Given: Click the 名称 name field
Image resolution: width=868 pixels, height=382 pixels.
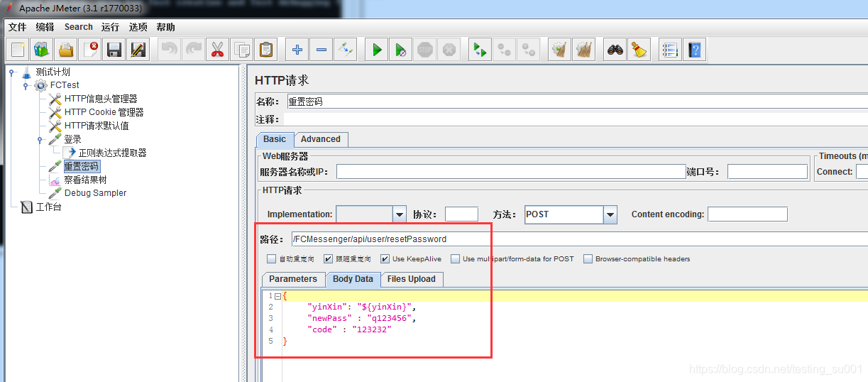Looking at the screenshot, I should [577, 102].
